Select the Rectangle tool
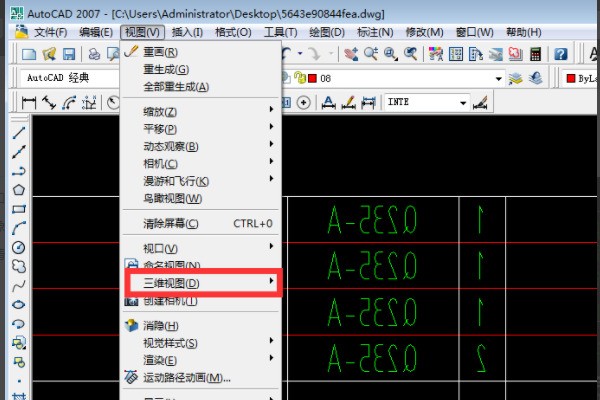The width and height of the screenshot is (600, 400). 19,209
